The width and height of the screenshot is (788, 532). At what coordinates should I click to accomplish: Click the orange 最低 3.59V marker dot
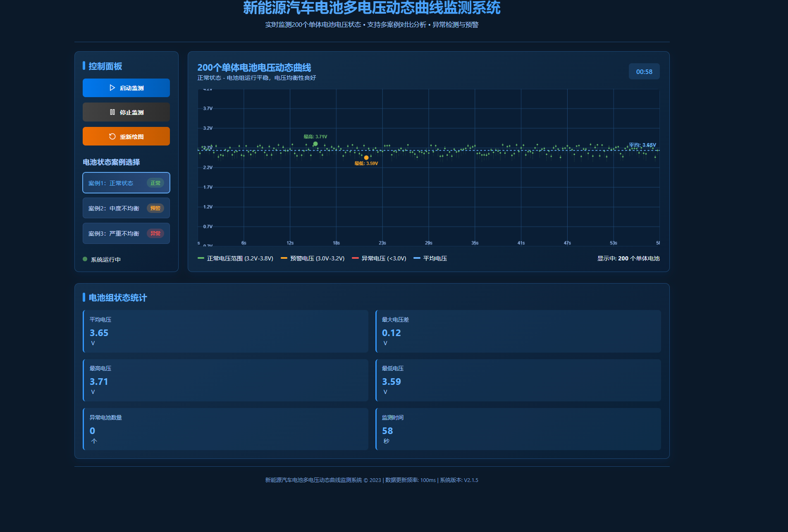click(x=366, y=157)
